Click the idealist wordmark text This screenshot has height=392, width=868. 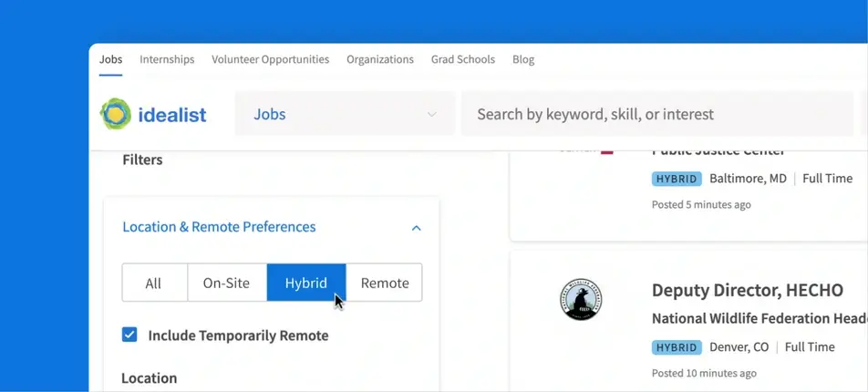pyautogui.click(x=172, y=115)
